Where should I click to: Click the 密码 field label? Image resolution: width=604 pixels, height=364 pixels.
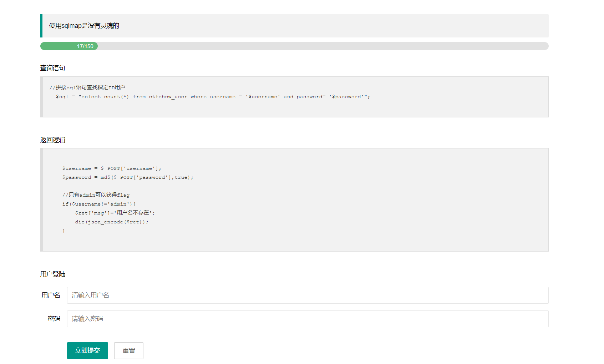pyautogui.click(x=54, y=319)
